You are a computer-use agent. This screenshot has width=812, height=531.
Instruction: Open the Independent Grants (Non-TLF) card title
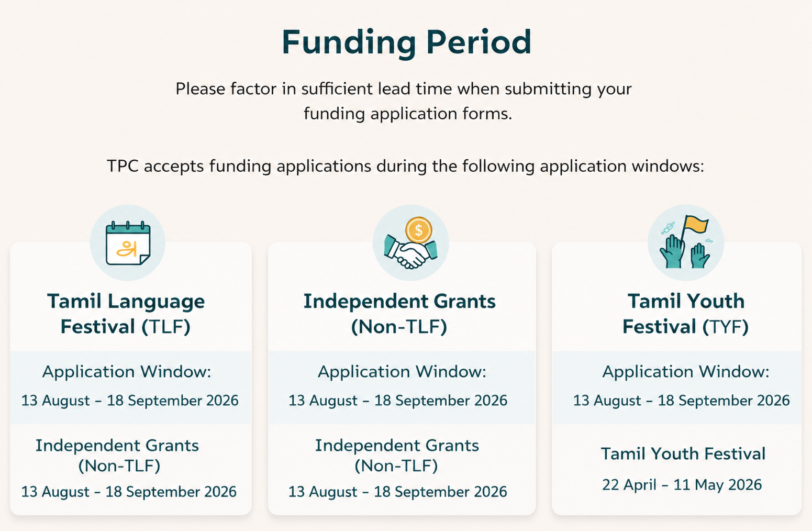tap(399, 313)
